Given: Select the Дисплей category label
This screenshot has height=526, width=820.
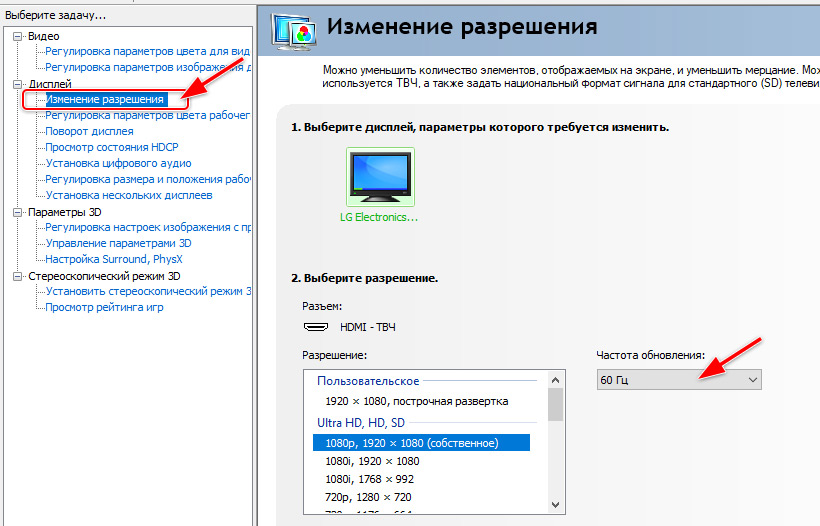Looking at the screenshot, I should pyautogui.click(x=50, y=84).
